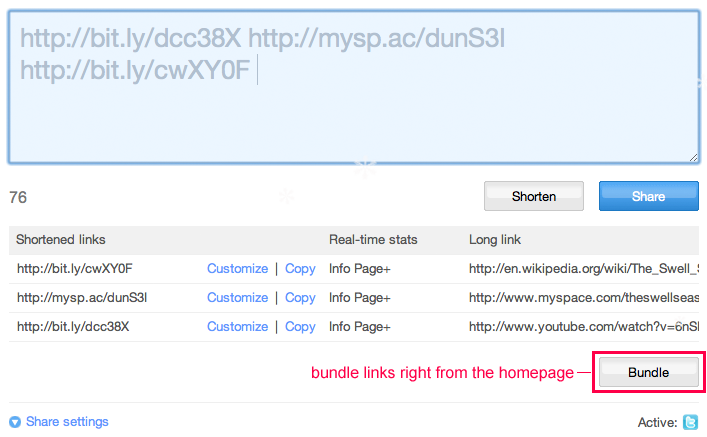Click the textarea resize handle corner
707x437 pixels.
coord(693,157)
